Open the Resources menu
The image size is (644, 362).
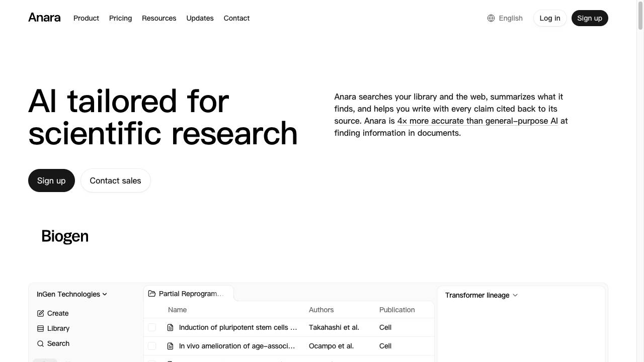pos(159,18)
